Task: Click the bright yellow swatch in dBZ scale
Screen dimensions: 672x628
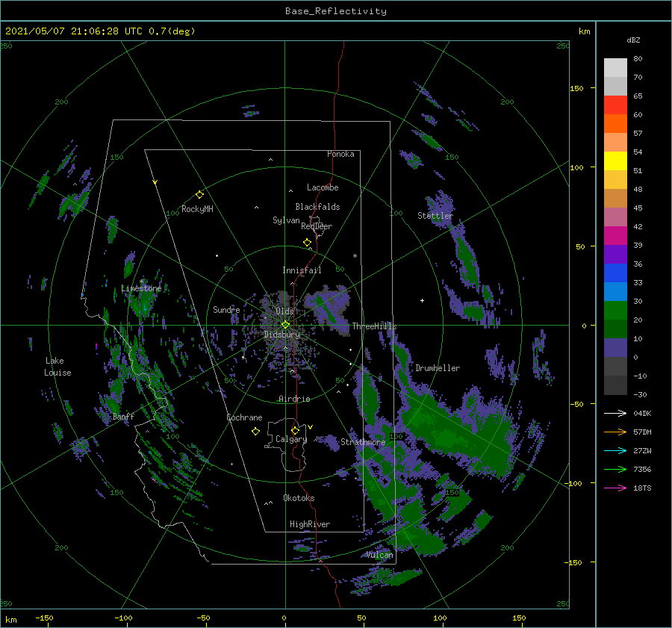Action: point(615,161)
